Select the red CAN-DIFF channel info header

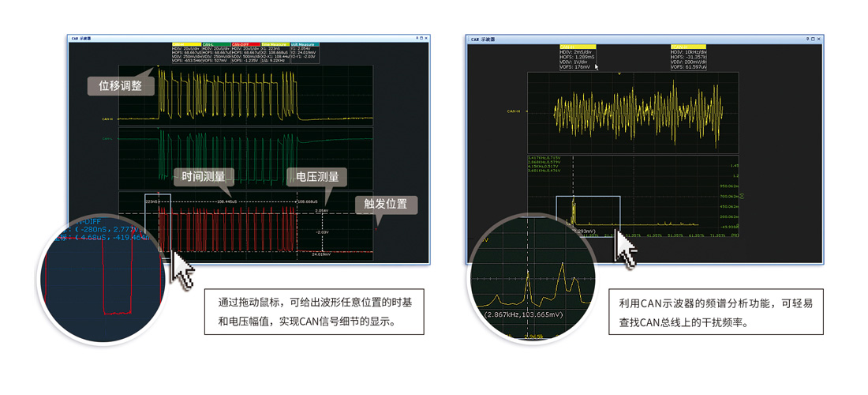[x=245, y=45]
